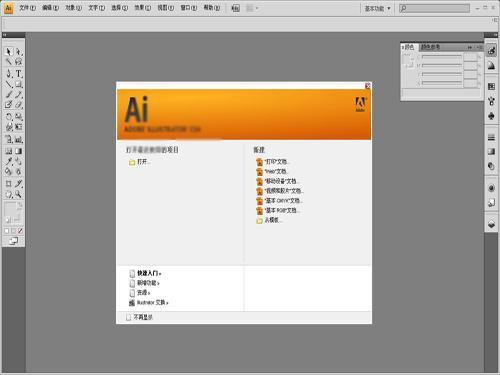Open the Brushes panel from the dock
This screenshot has height=375, width=500.
click(x=491, y=101)
